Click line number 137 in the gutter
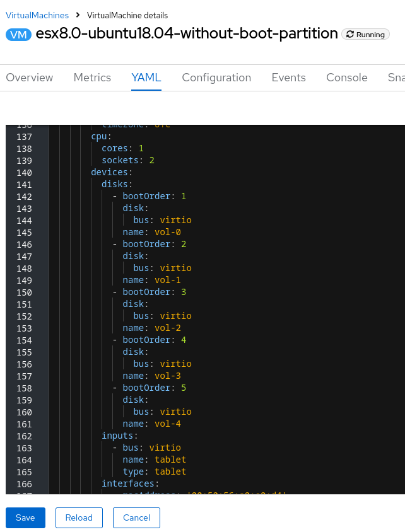The width and height of the screenshot is (405, 532). tap(24, 137)
